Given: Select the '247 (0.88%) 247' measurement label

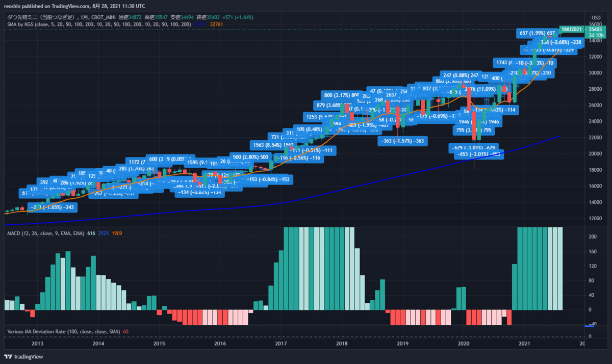Looking at the screenshot, I should click(461, 75).
